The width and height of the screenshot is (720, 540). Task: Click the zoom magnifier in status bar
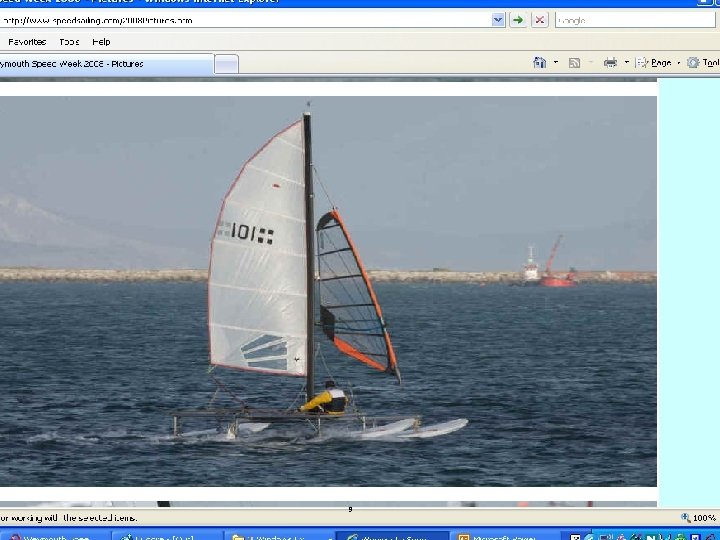coord(686,518)
